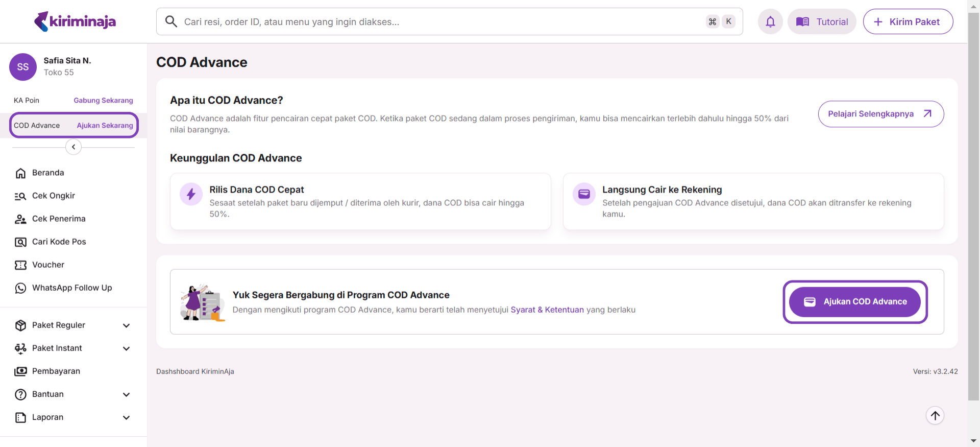Open Cek Ongkir page
The image size is (980, 447).
click(53, 196)
